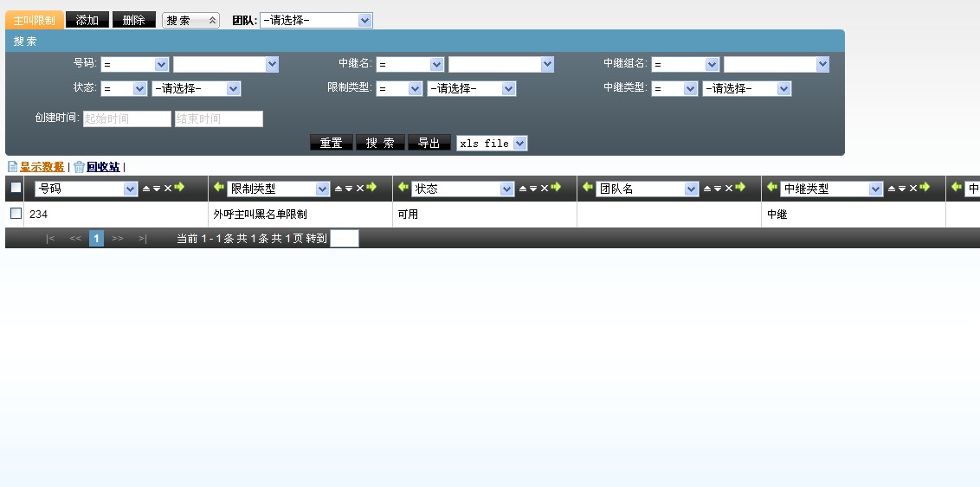Move 团队名 column left with green arrow
Image resolution: width=980 pixels, height=487 pixels.
click(x=588, y=188)
